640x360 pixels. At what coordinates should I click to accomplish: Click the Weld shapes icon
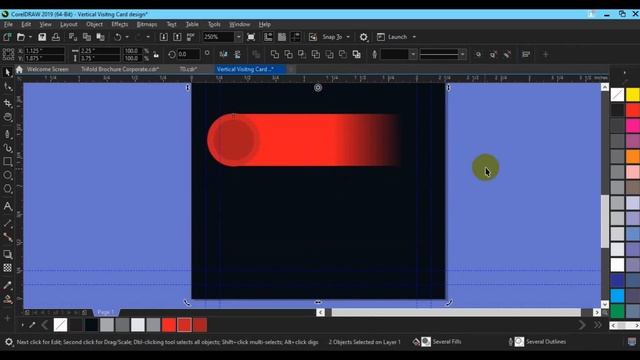click(x=275, y=54)
